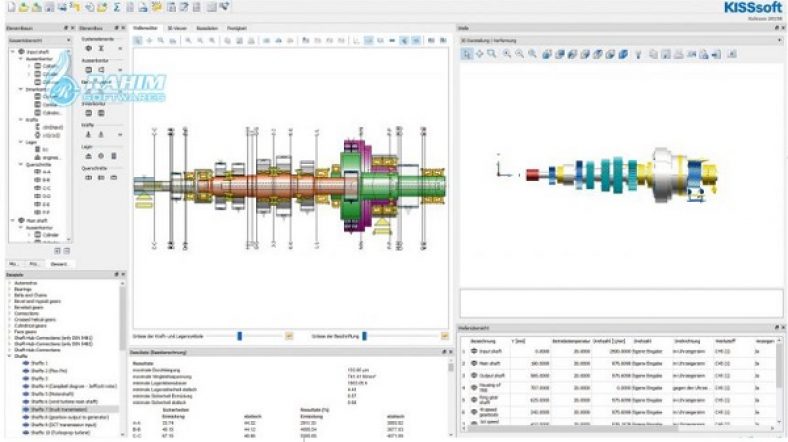This screenshot has height=442, width=788.
Task: Collapse the Shafts examples folder
Action: 10,356
